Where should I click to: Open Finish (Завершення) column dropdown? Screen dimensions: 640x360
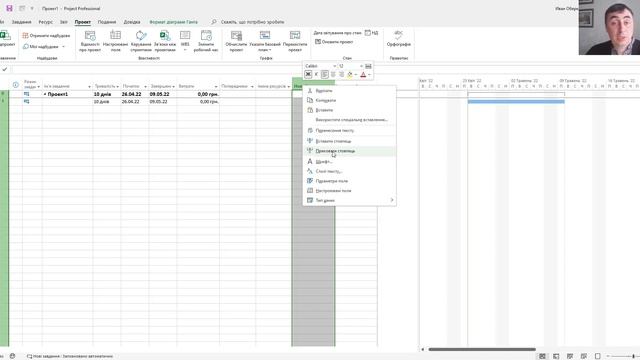(x=173, y=87)
